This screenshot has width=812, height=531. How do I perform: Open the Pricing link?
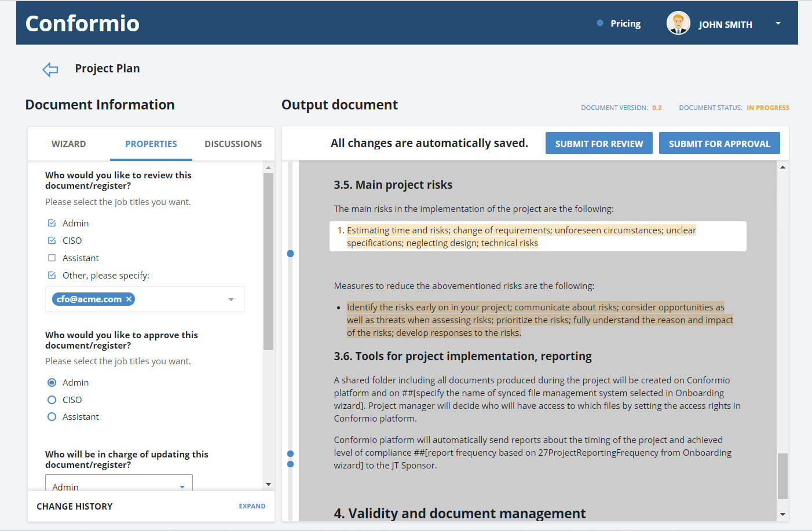tap(626, 24)
